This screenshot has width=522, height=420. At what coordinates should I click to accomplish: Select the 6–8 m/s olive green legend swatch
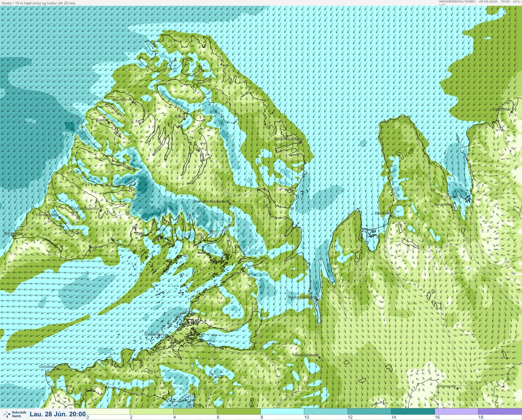click(x=239, y=411)
